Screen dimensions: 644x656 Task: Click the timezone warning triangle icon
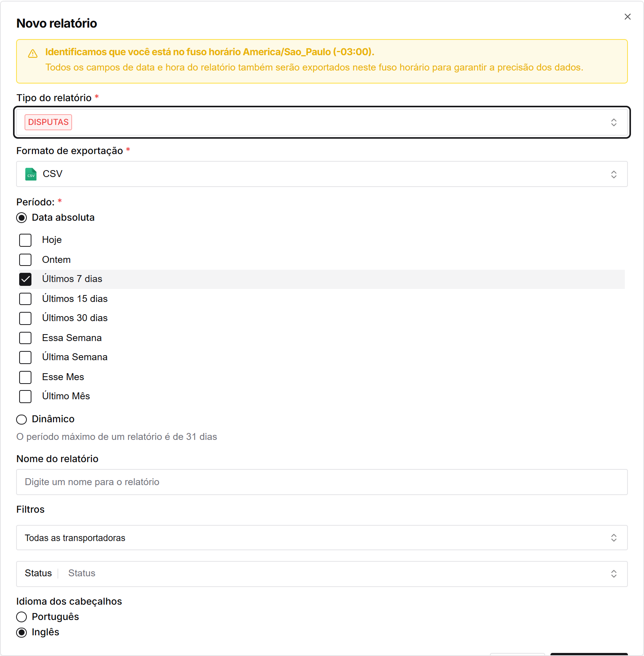33,54
